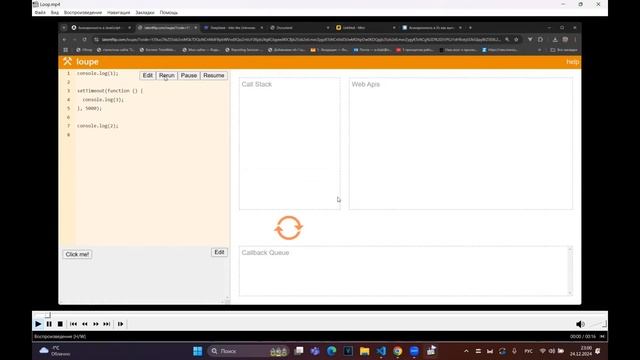Click the taskbar Поиск search box
Image resolution: width=640 pixels, height=360 pixels.
[248, 351]
